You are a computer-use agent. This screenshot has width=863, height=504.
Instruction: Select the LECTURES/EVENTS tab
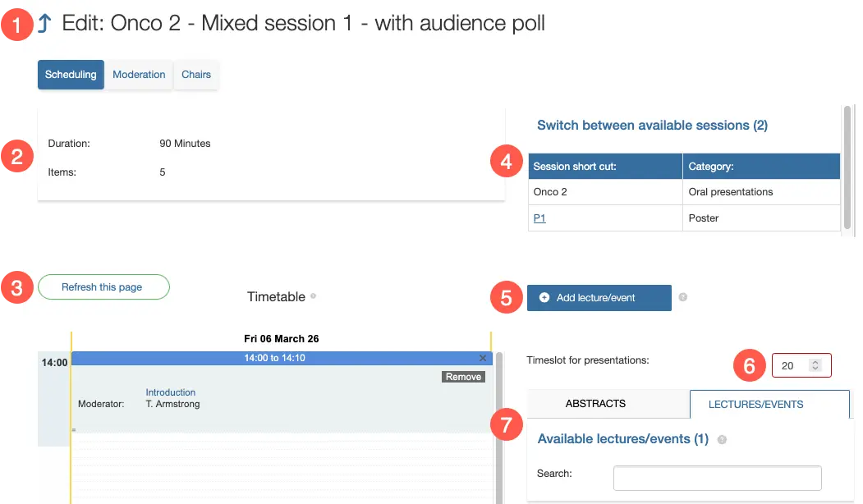pyautogui.click(x=755, y=405)
